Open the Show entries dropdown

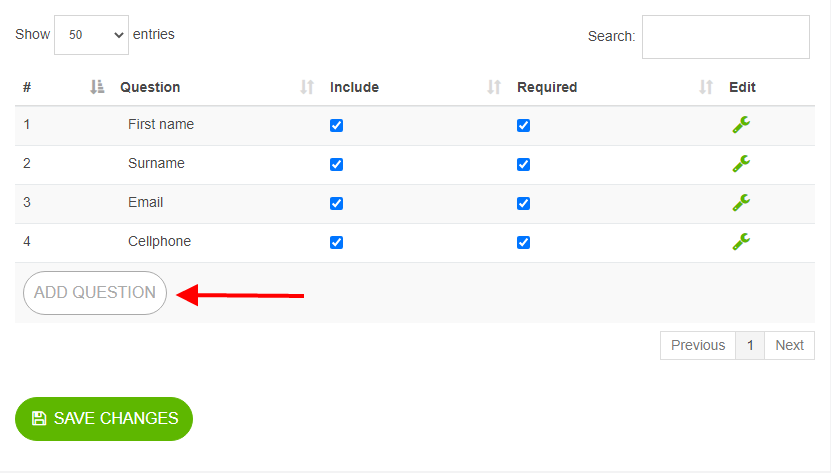(x=91, y=35)
